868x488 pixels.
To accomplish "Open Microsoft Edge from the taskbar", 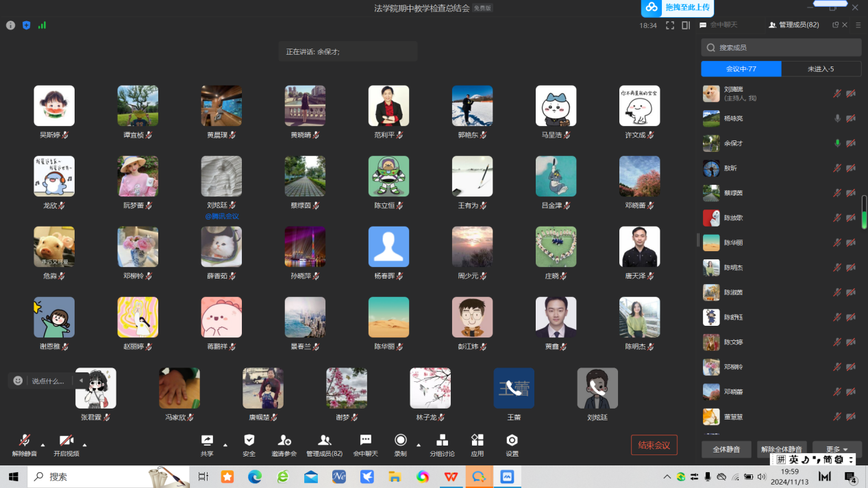I will (x=255, y=477).
